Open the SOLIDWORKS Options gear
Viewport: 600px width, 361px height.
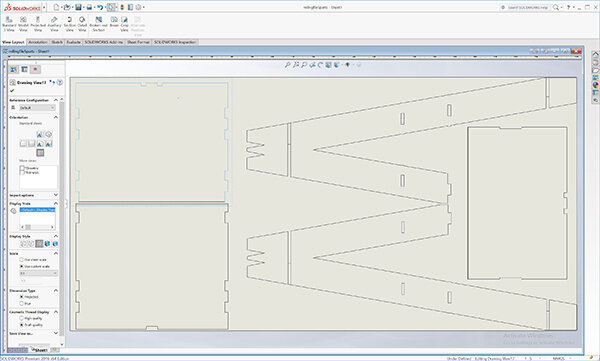tap(139, 7)
